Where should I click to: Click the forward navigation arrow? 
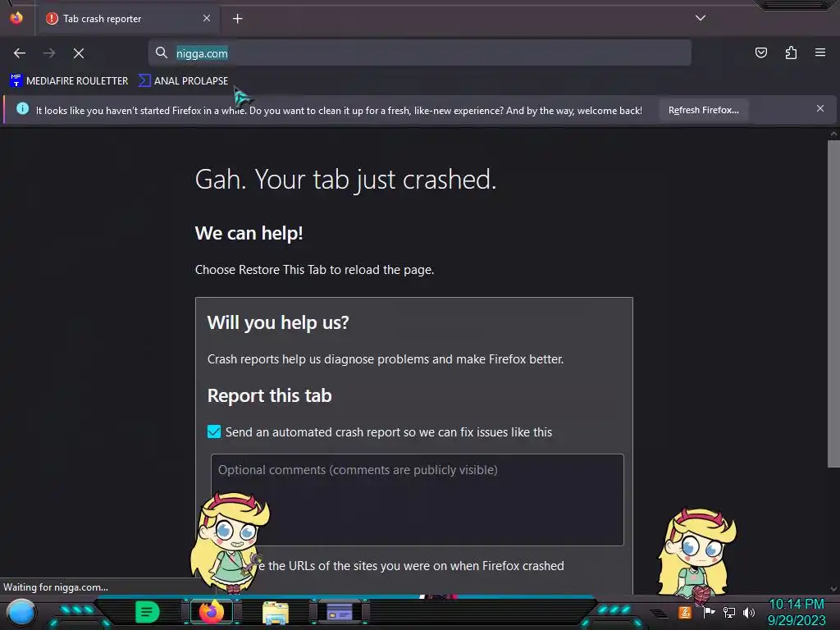49,53
